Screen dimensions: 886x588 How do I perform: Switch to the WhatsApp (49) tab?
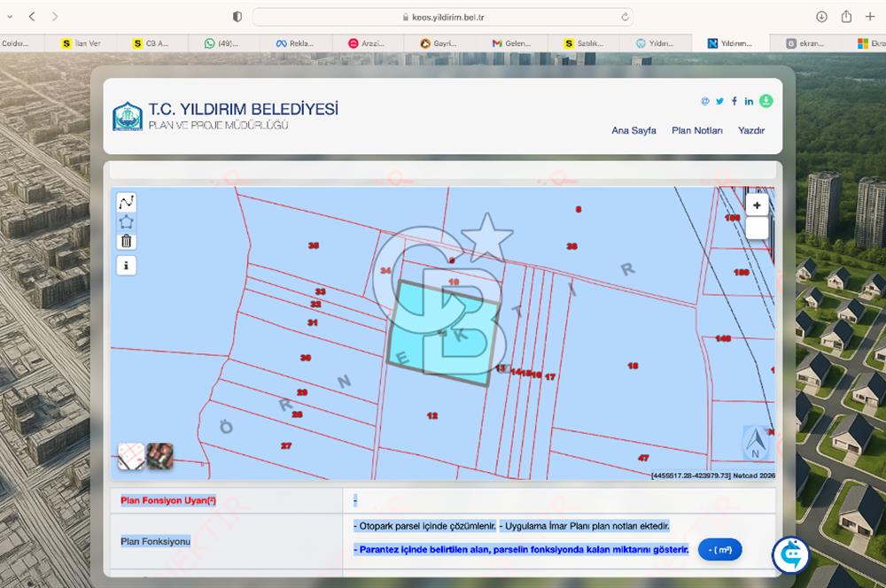(221, 43)
